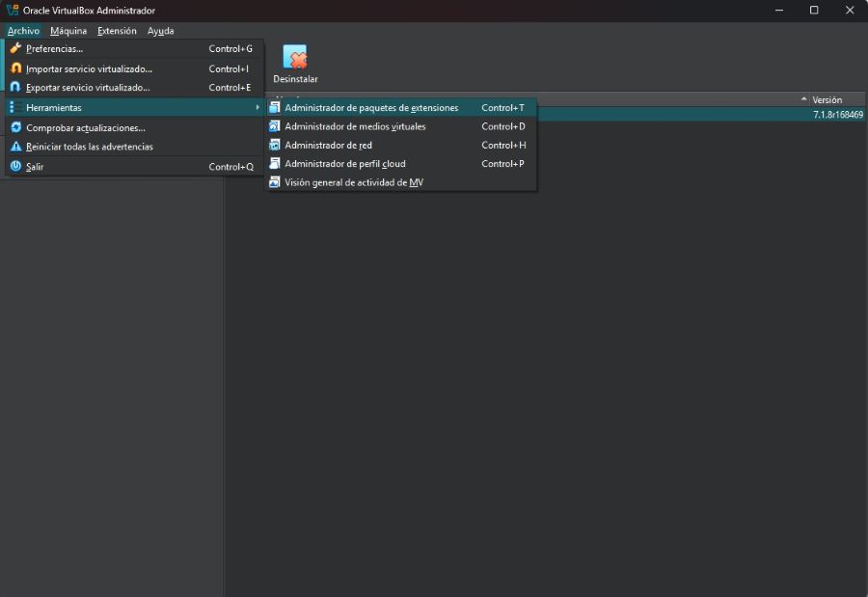Open Administrador de medios virtuales
Viewport: 868px width, 597px height.
(x=401, y=126)
